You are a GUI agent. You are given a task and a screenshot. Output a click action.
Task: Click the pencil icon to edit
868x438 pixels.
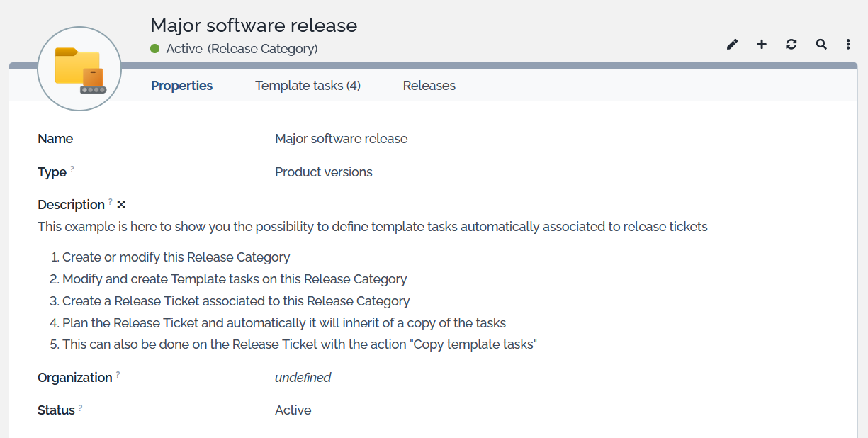pyautogui.click(x=732, y=45)
